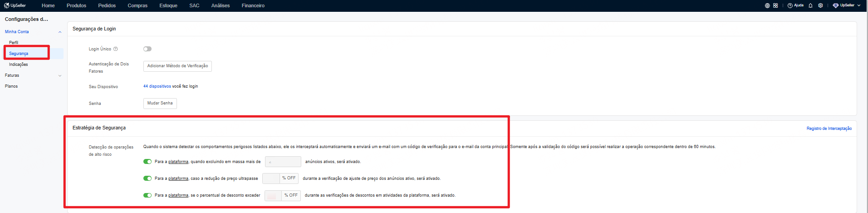Open the UpSeller account dropdown arrow
Image resolution: width=868 pixels, height=213 pixels.
(x=859, y=5)
